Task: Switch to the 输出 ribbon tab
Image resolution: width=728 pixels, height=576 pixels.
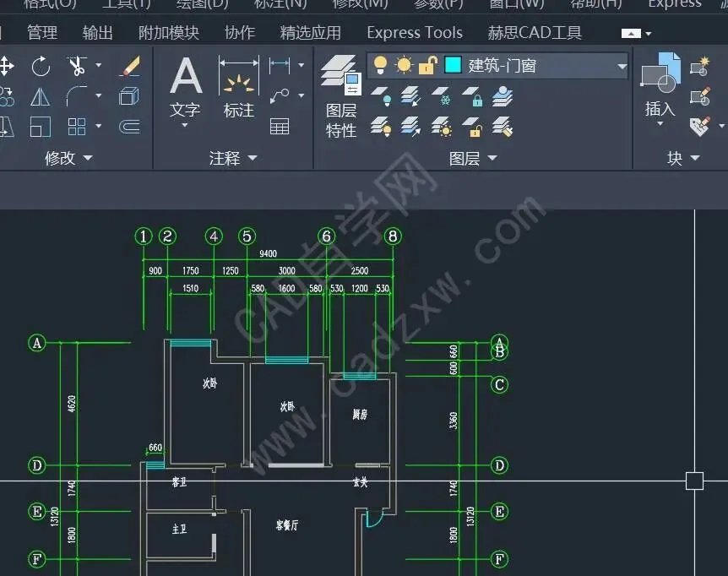Action: coord(98,33)
